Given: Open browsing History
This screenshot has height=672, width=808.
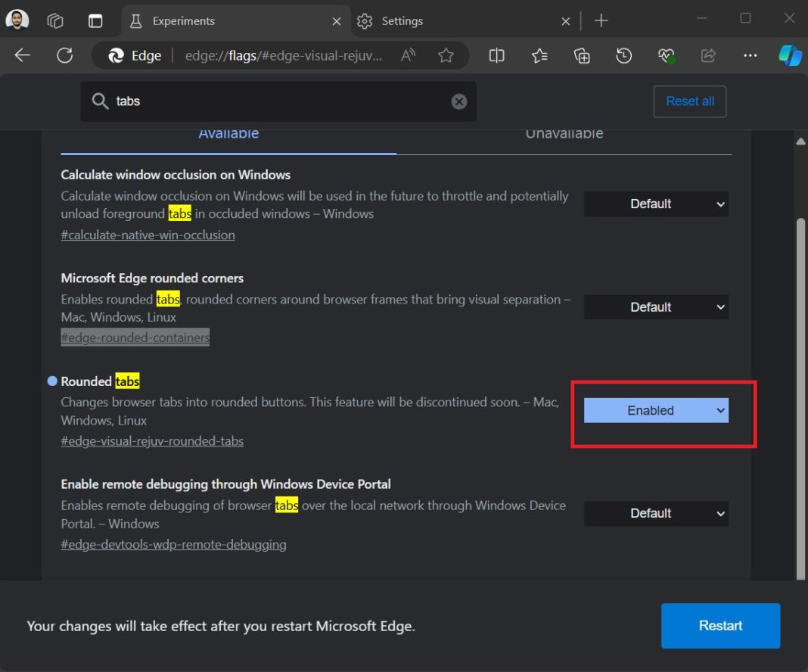Looking at the screenshot, I should [623, 55].
